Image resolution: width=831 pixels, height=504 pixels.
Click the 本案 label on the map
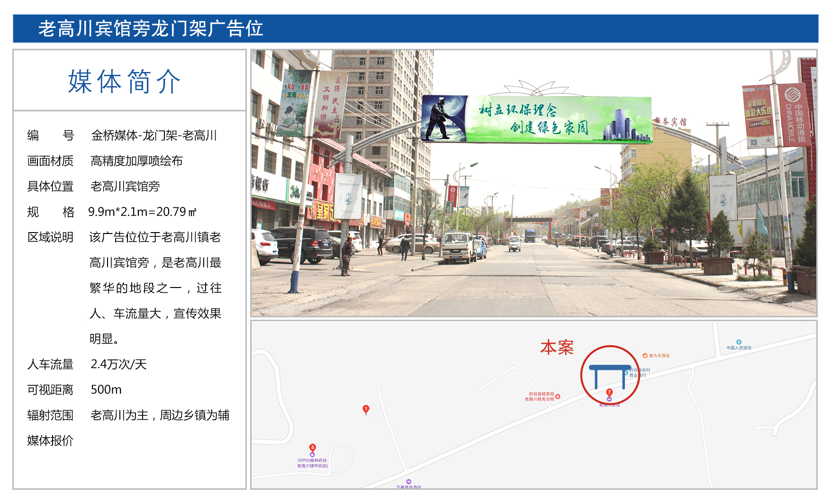point(557,347)
